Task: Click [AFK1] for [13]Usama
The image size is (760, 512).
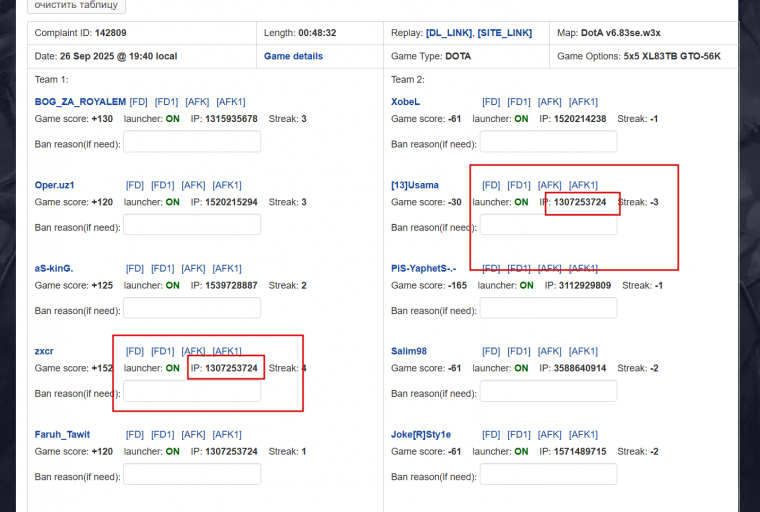Action: [x=583, y=185]
